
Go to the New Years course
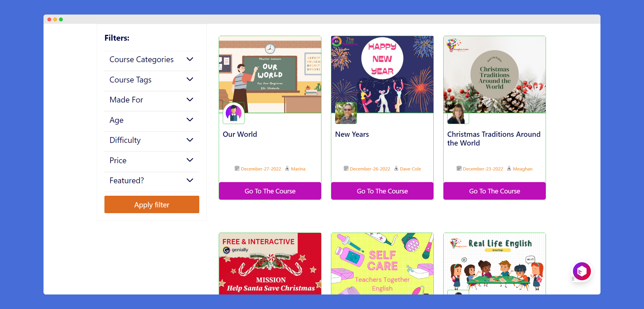(x=382, y=191)
